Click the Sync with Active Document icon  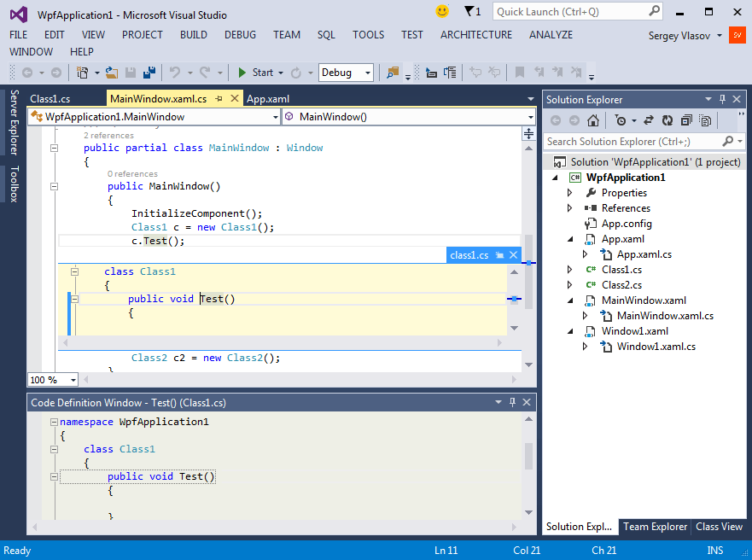[647, 120]
